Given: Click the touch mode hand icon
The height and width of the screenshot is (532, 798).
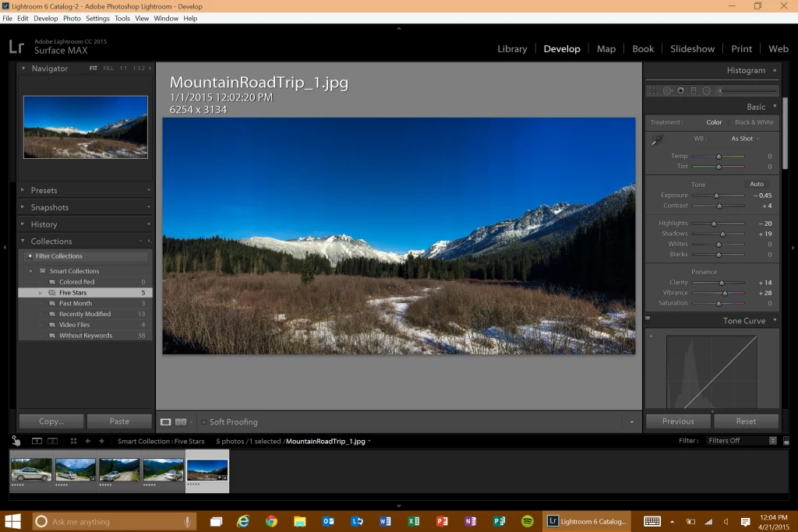Looking at the screenshot, I should pos(16,441).
